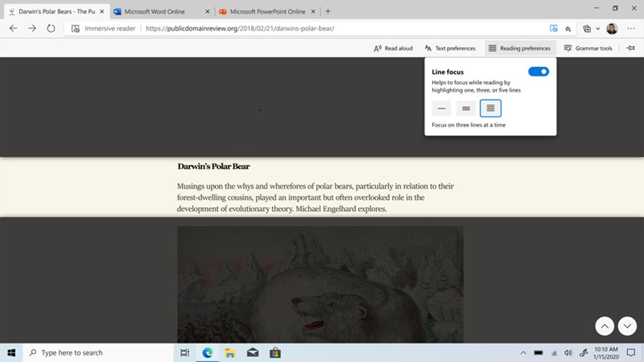Click the volume speaker icon

click(x=568, y=353)
